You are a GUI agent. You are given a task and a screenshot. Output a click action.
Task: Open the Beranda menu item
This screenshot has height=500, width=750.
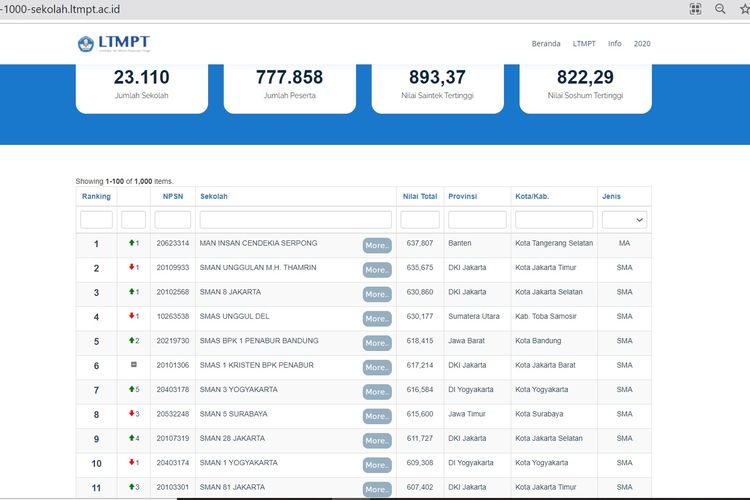[546, 44]
